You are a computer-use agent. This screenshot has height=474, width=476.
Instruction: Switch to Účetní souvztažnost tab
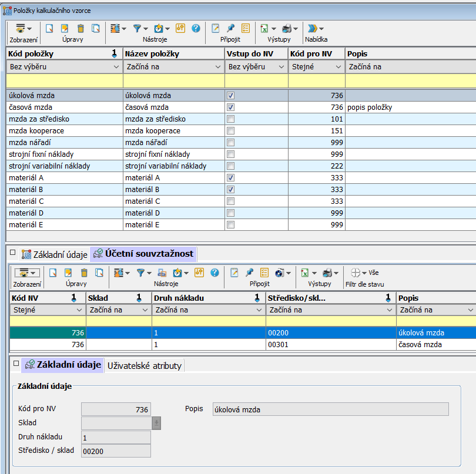click(x=143, y=254)
